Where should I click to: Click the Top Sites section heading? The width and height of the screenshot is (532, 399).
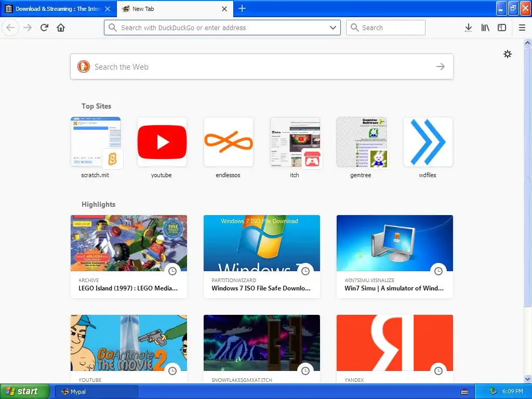click(x=96, y=106)
